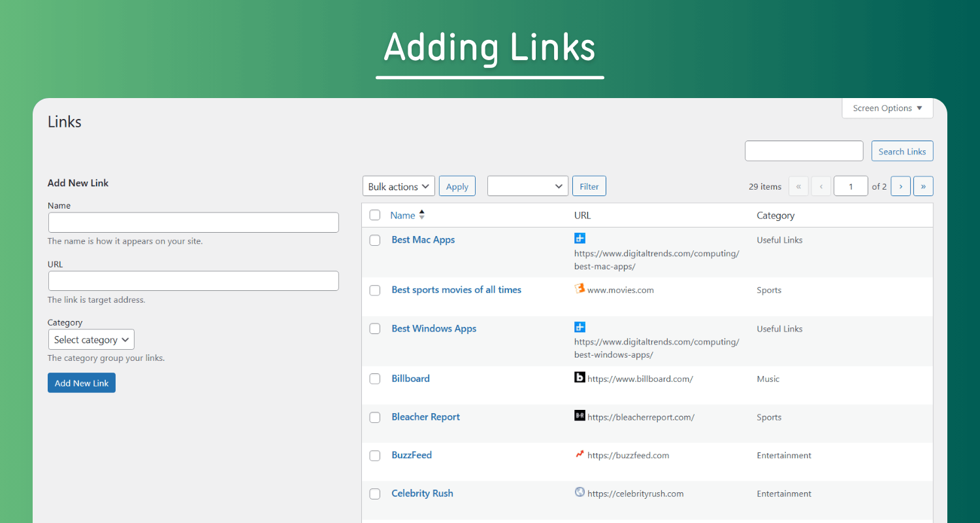Screen dimensions: 980x523
Task: Open the Billboard link
Action: pyautogui.click(x=411, y=379)
